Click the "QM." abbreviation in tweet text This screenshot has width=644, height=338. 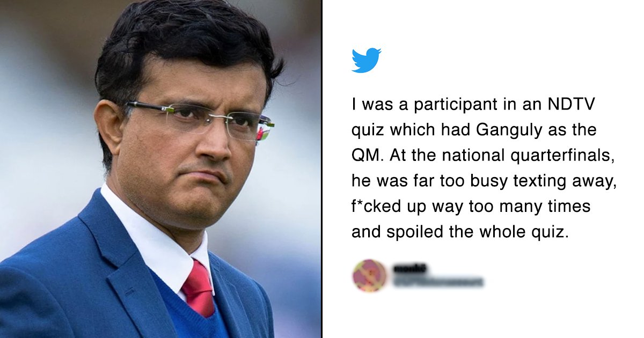368,156
